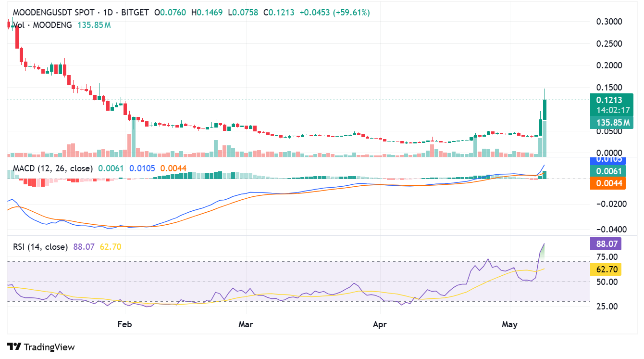This screenshot has width=644, height=359.
Task: Click the 0.1500 price axis label
Action: coord(609,88)
